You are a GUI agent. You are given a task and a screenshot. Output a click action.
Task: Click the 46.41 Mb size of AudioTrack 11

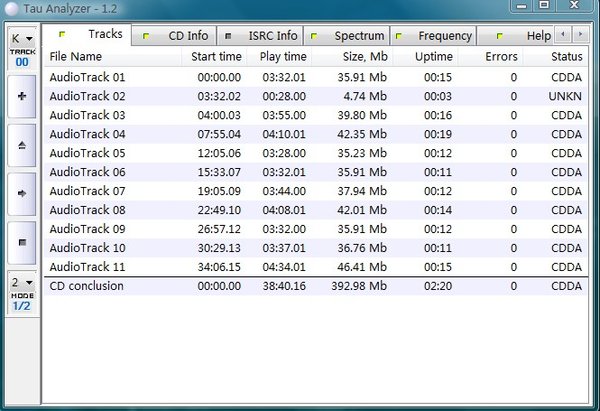click(362, 267)
